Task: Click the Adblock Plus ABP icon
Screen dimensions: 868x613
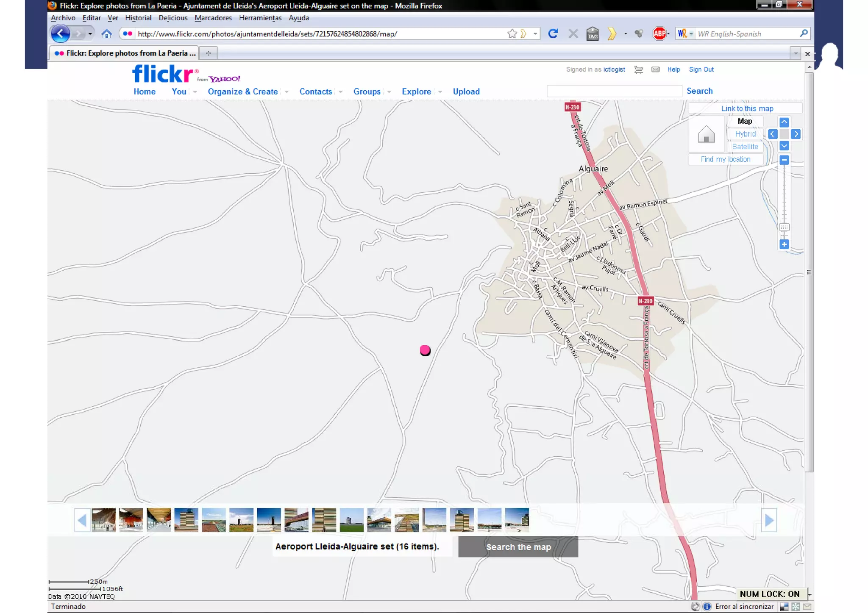Action: (x=659, y=33)
